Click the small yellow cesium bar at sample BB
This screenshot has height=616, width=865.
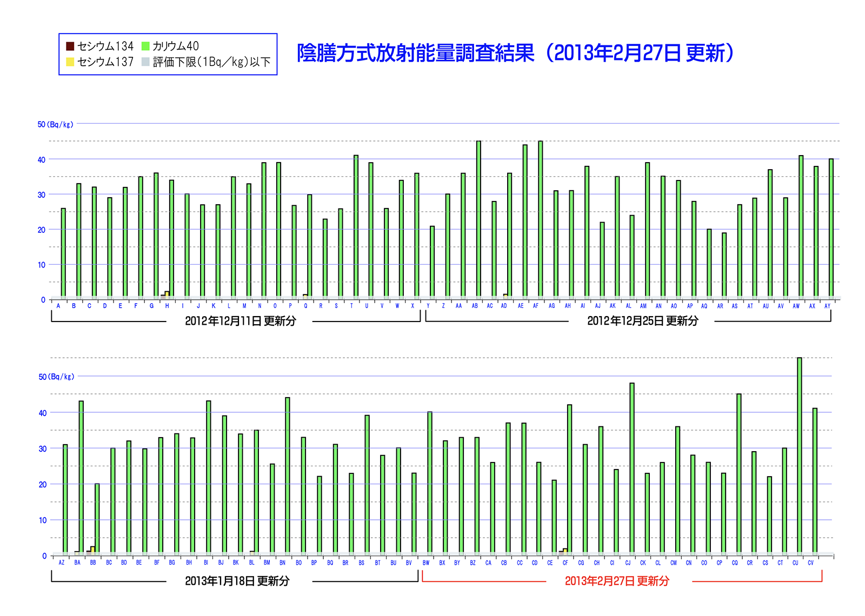pos(92,550)
